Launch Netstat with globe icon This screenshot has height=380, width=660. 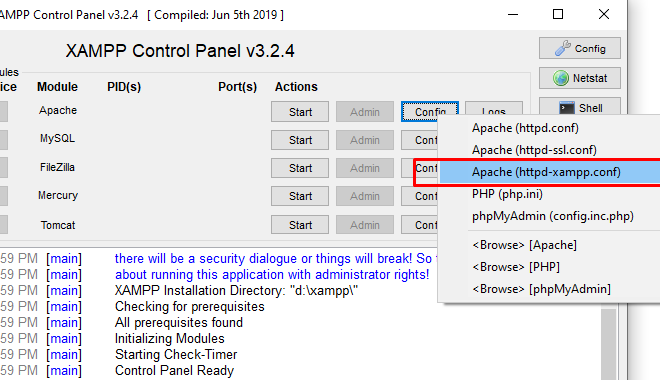point(580,78)
